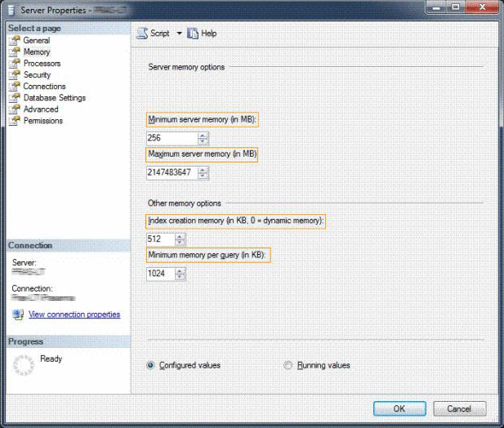Open the Script dropdown arrow
504x428 pixels.
179,33
